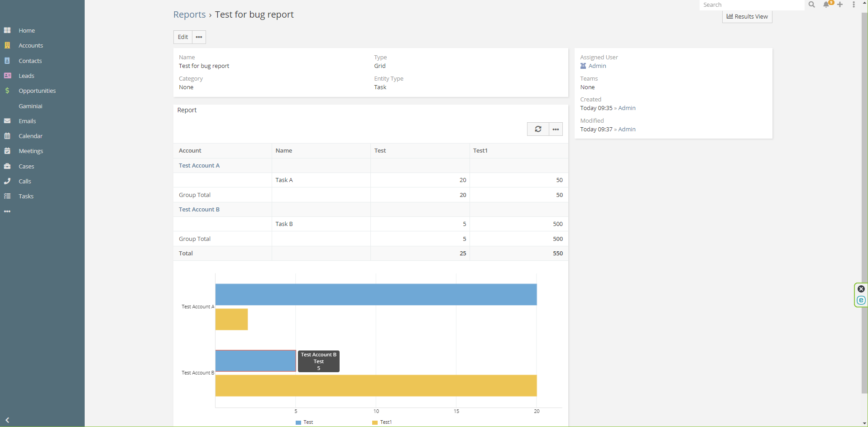
Task: Click the search magnifier icon
Action: (811, 5)
